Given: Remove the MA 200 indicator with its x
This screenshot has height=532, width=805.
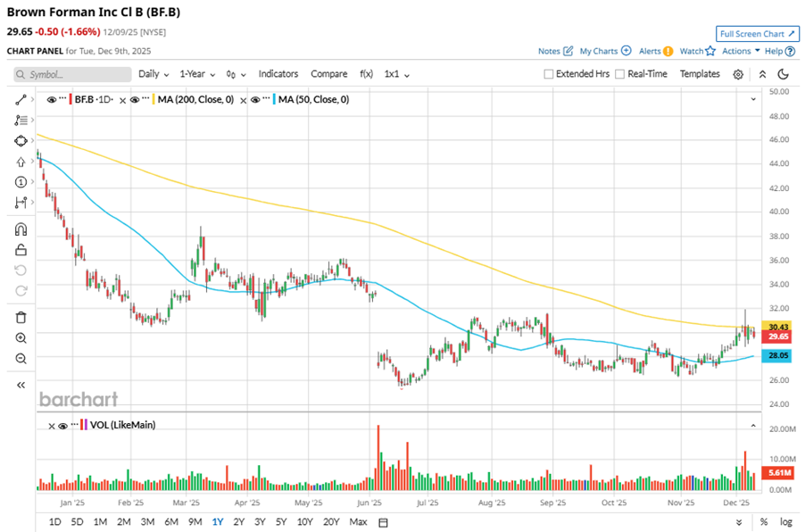Looking at the screenshot, I should tap(244, 101).
